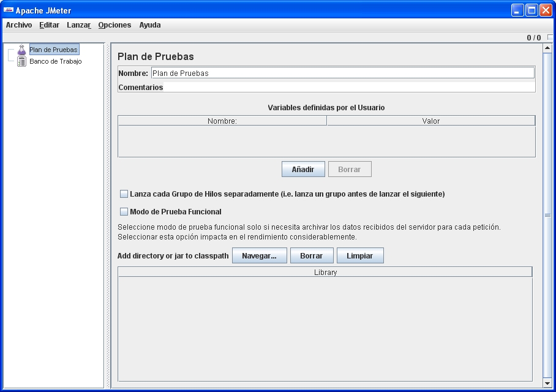Viewport: 556px width, 392px height.
Task: Open the Ayuda menu
Action: click(149, 25)
